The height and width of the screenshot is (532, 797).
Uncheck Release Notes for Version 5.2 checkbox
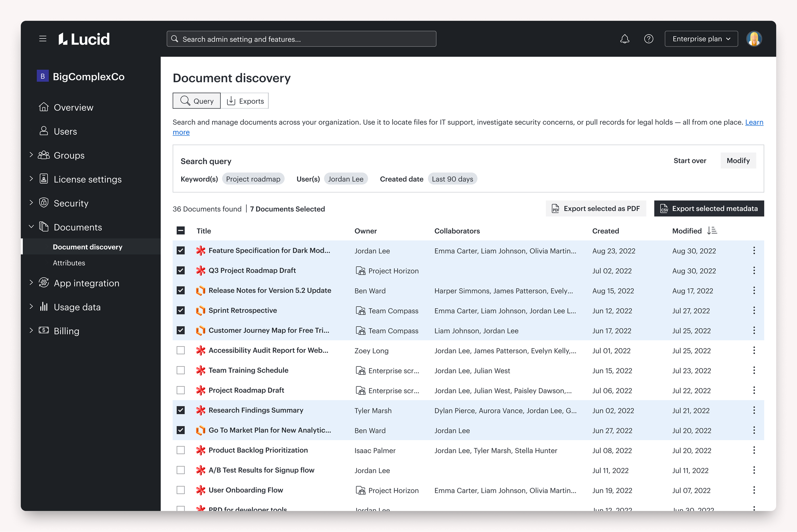point(181,291)
